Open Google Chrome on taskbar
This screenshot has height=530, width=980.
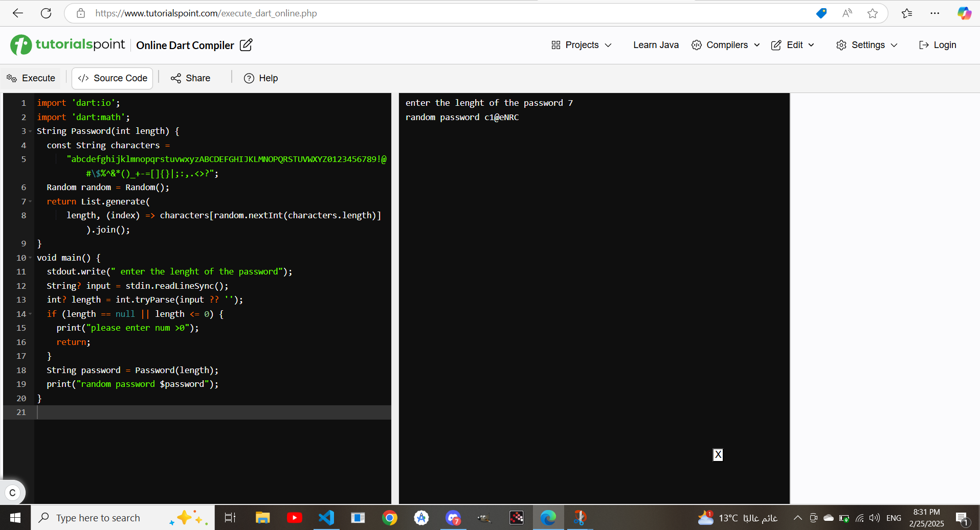[390, 518]
